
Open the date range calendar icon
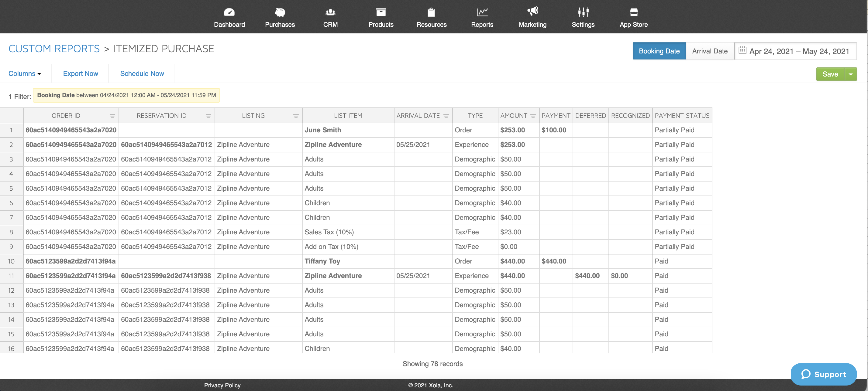point(742,50)
